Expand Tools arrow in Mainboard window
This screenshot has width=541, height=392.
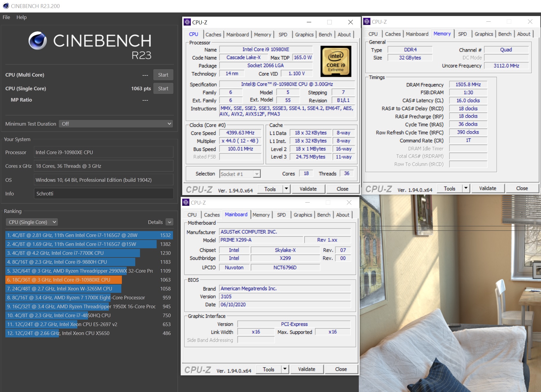(285, 369)
